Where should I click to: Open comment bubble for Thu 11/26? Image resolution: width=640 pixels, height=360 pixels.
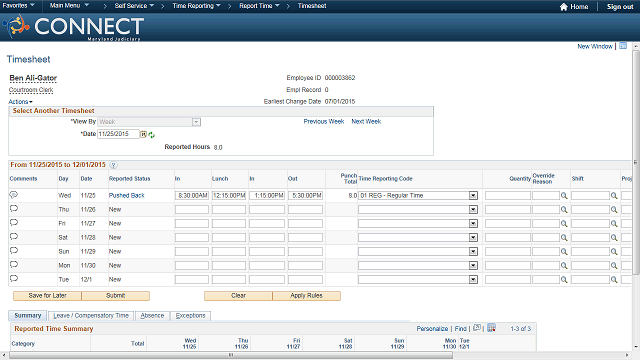pyautogui.click(x=14, y=209)
